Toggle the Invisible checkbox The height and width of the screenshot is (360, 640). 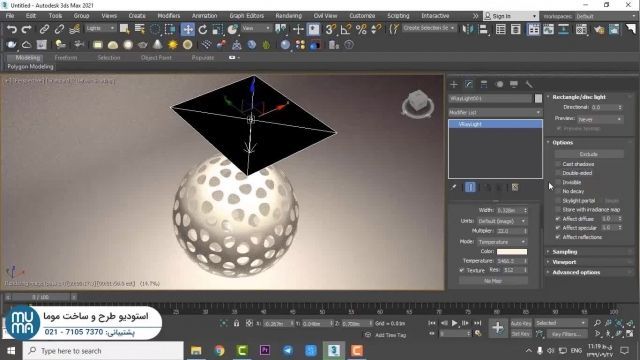pos(558,182)
